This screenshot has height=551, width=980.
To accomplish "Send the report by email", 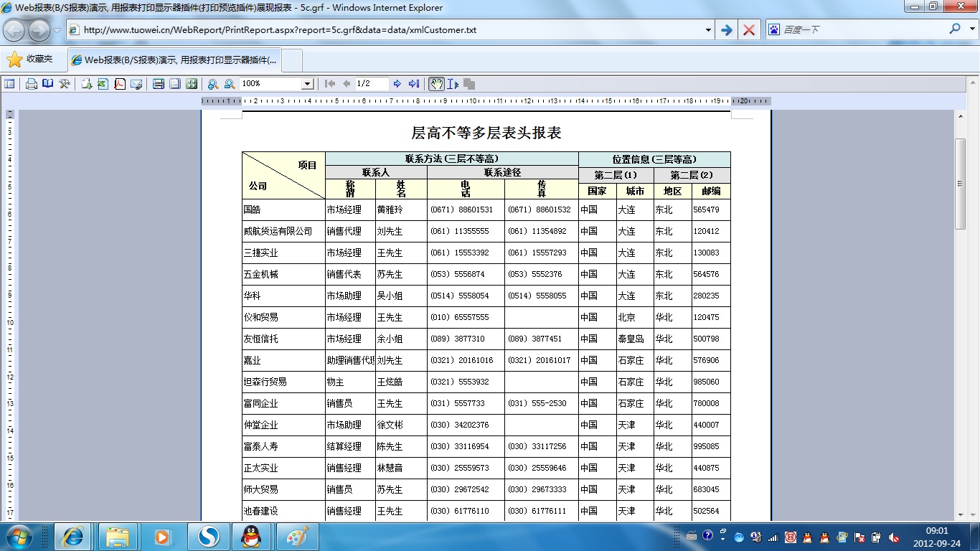I will coord(136,84).
